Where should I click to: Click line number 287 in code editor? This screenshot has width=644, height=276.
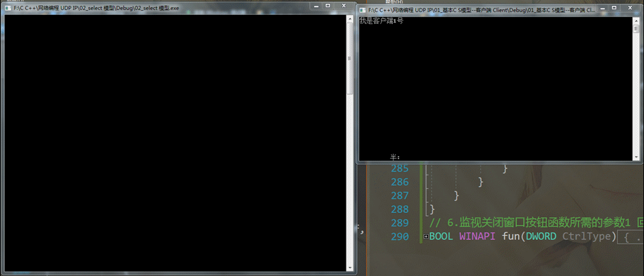tap(400, 195)
